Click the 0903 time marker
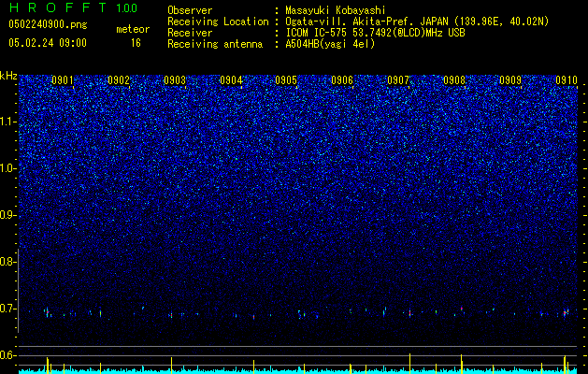The width and height of the screenshot is (588, 374). pos(175,79)
